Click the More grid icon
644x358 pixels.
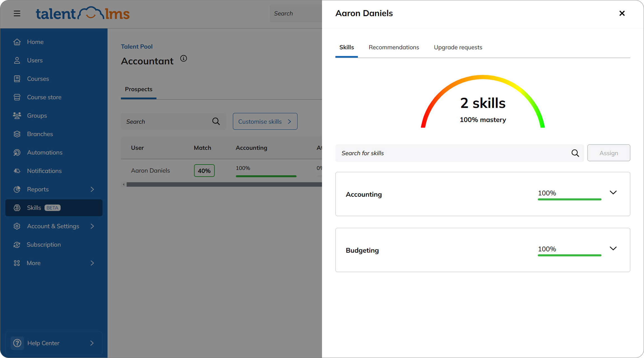tap(17, 263)
